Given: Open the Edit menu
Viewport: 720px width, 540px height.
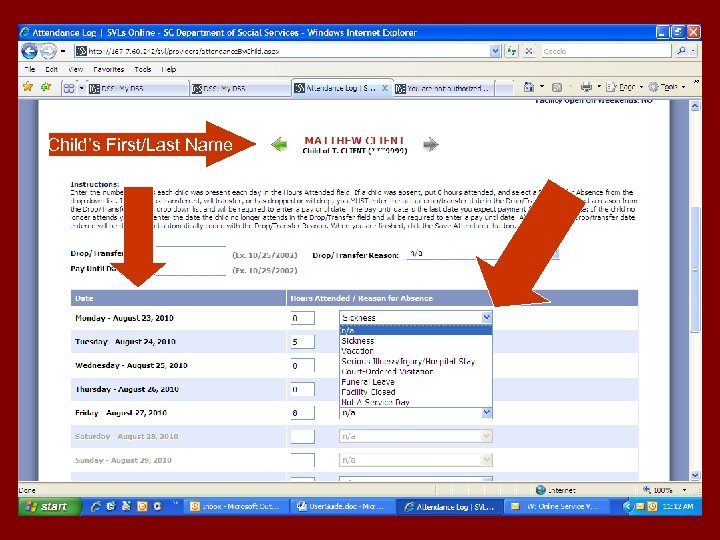Looking at the screenshot, I should coord(51,69).
